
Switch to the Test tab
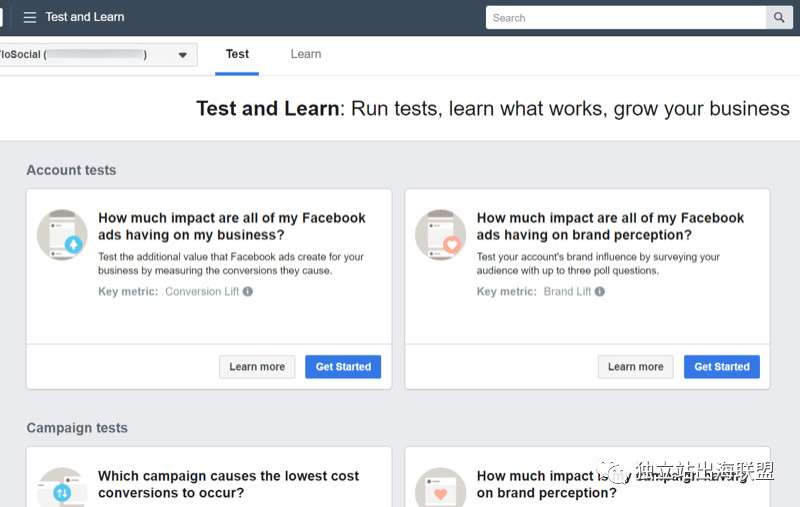point(237,54)
